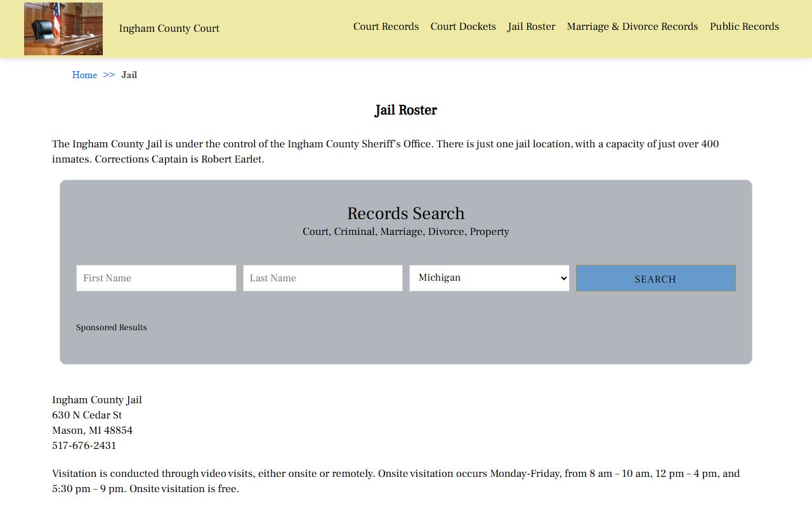
Task: Click the courtroom logo image
Action: [63, 29]
